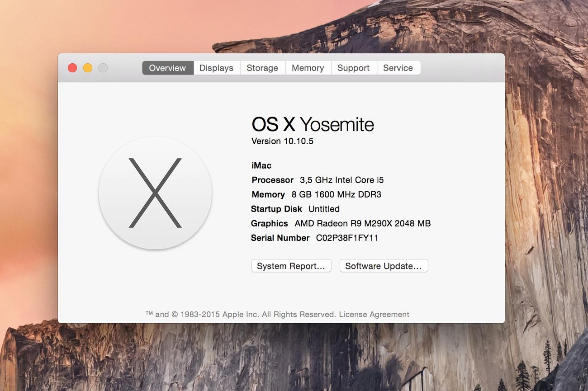Open the Displays tab
The image size is (588, 391).
216,68
